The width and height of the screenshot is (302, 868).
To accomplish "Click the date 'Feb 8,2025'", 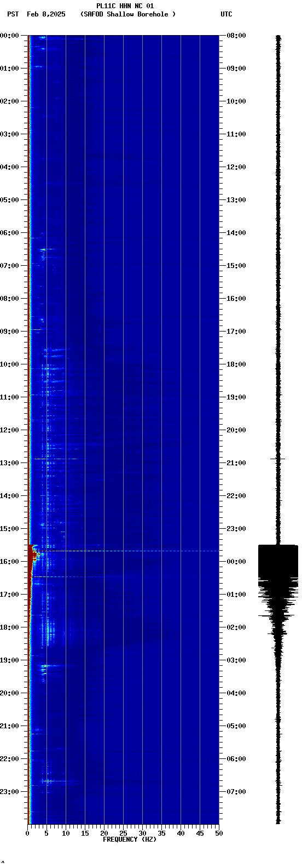I will [x=46, y=14].
